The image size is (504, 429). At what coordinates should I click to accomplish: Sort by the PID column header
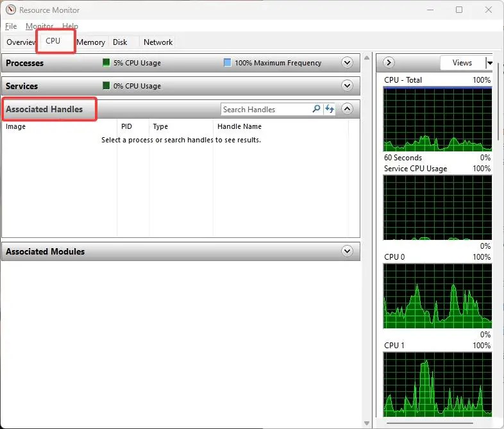click(x=133, y=126)
